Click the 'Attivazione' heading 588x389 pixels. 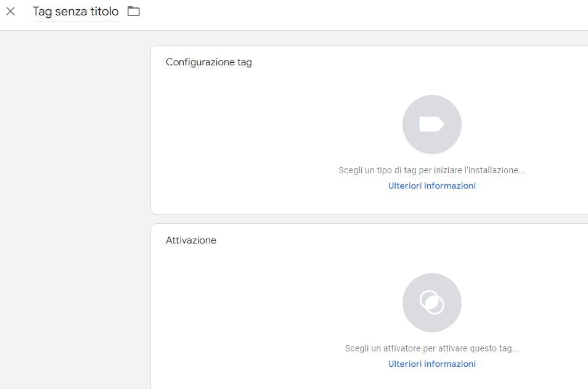(191, 240)
